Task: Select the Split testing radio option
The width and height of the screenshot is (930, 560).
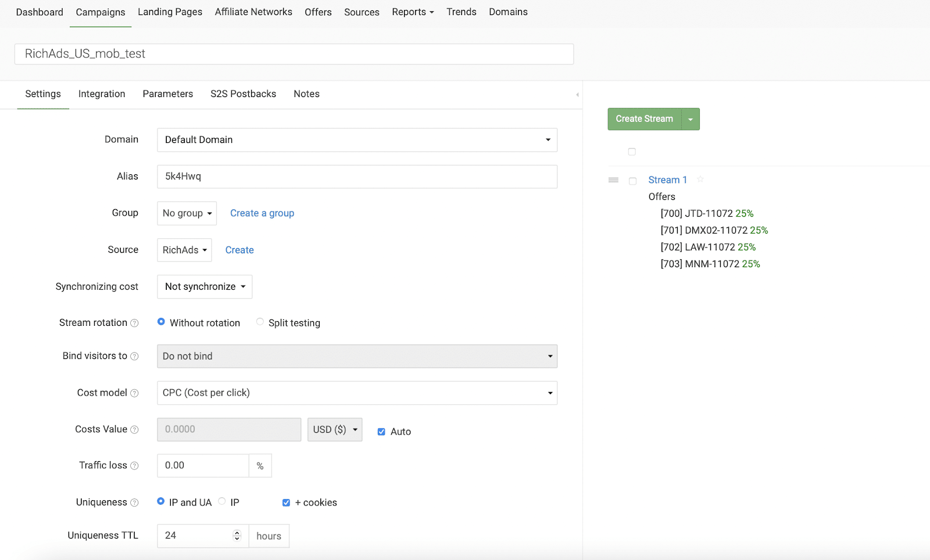Action: 260,322
